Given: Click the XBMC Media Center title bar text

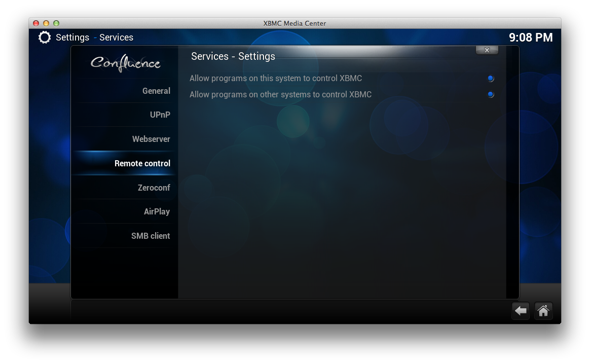Looking at the screenshot, I should (x=294, y=23).
